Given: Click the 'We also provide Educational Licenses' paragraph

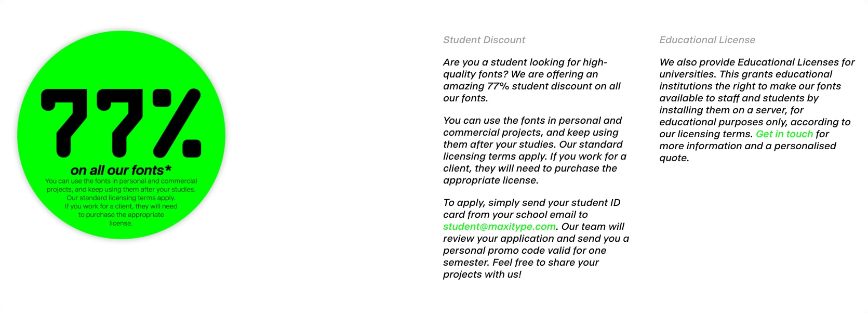Looking at the screenshot, I should click(756, 110).
